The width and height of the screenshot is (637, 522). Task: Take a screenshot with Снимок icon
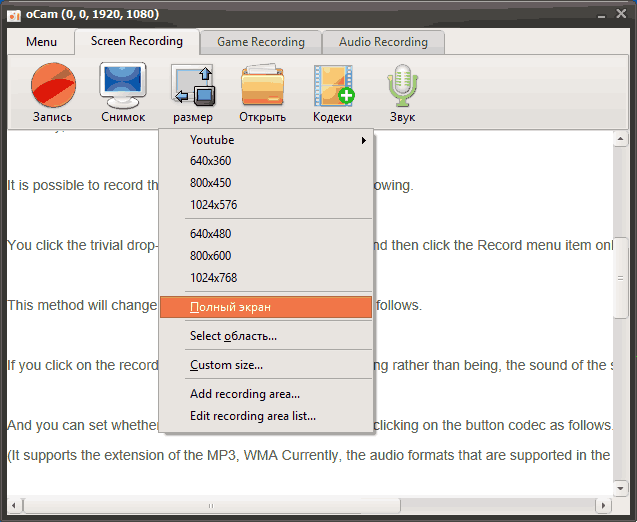(x=123, y=85)
